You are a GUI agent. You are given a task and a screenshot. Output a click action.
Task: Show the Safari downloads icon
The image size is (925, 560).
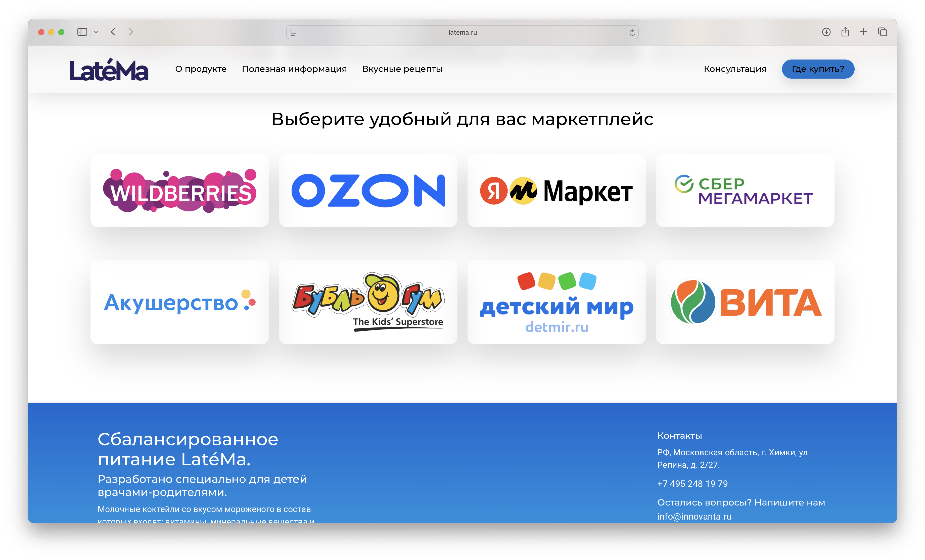tap(826, 32)
